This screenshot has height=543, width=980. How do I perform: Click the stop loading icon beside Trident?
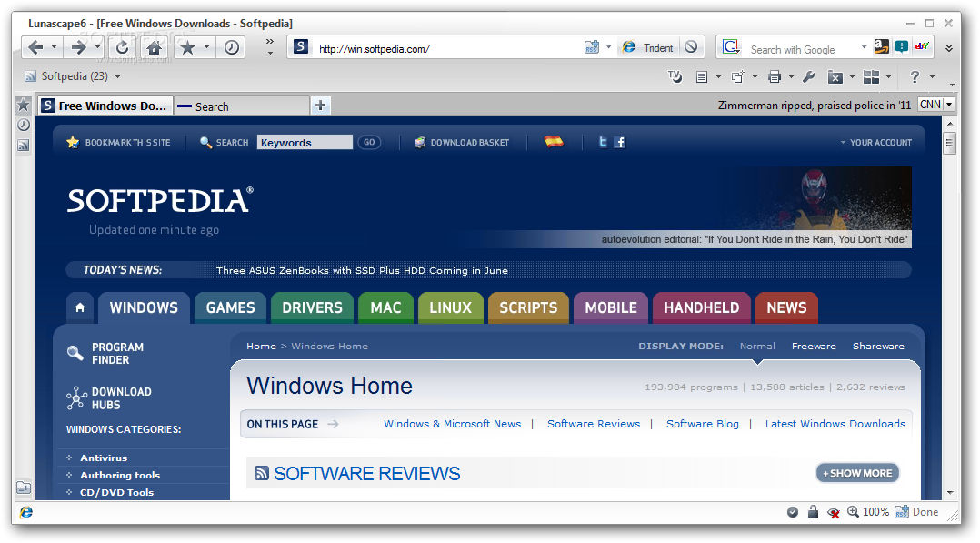[x=691, y=47]
